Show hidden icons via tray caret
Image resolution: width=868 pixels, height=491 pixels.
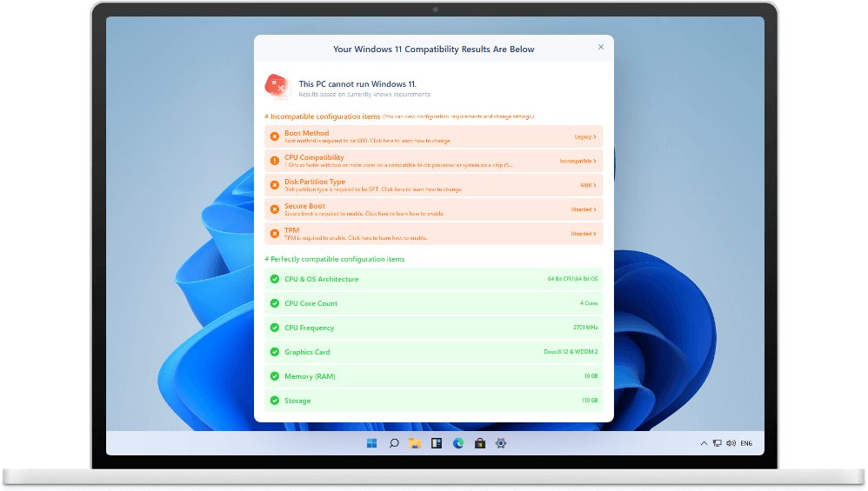coord(704,443)
